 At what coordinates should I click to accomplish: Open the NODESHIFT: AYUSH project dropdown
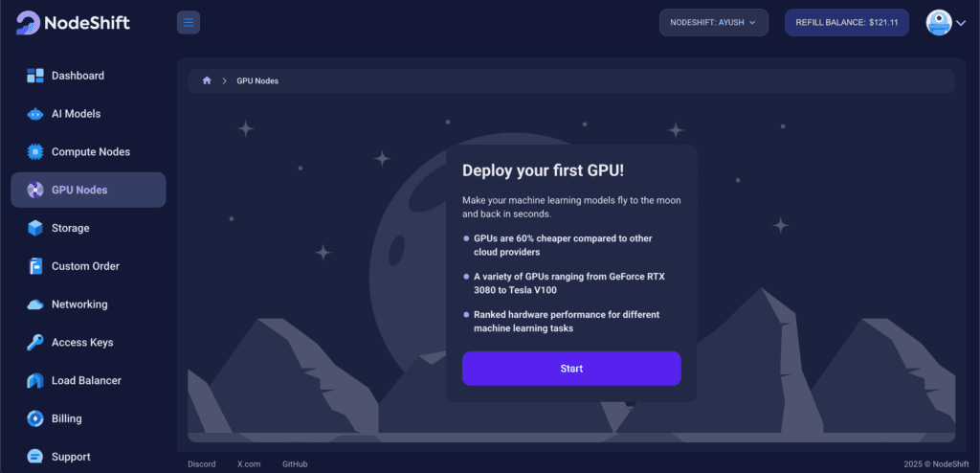pyautogui.click(x=713, y=22)
